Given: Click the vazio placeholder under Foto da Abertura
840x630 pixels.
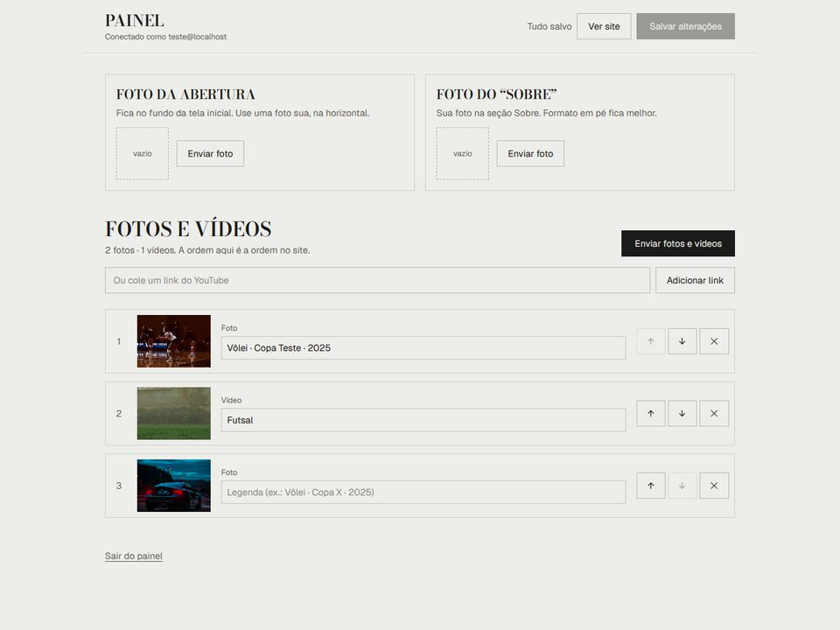Looking at the screenshot, I should point(143,154).
